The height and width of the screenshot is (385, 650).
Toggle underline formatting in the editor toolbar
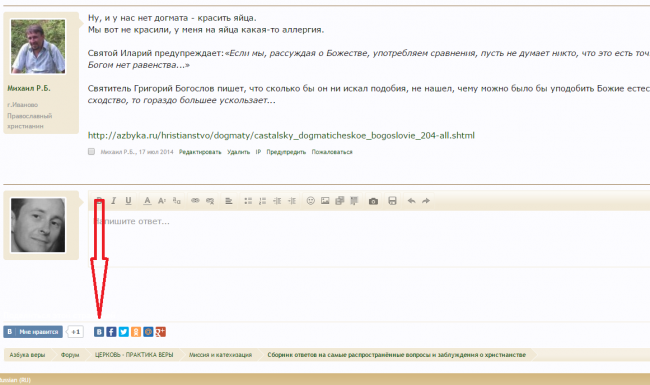click(x=129, y=201)
